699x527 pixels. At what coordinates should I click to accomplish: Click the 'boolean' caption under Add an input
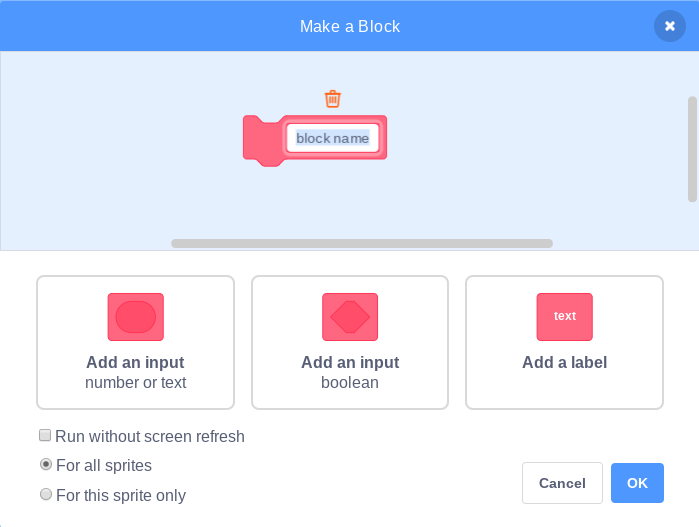(349, 382)
